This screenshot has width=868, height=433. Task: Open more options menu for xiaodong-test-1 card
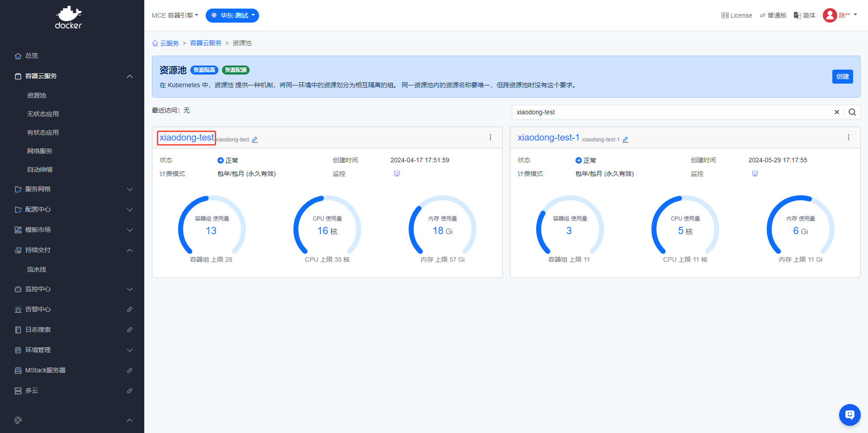(x=849, y=137)
